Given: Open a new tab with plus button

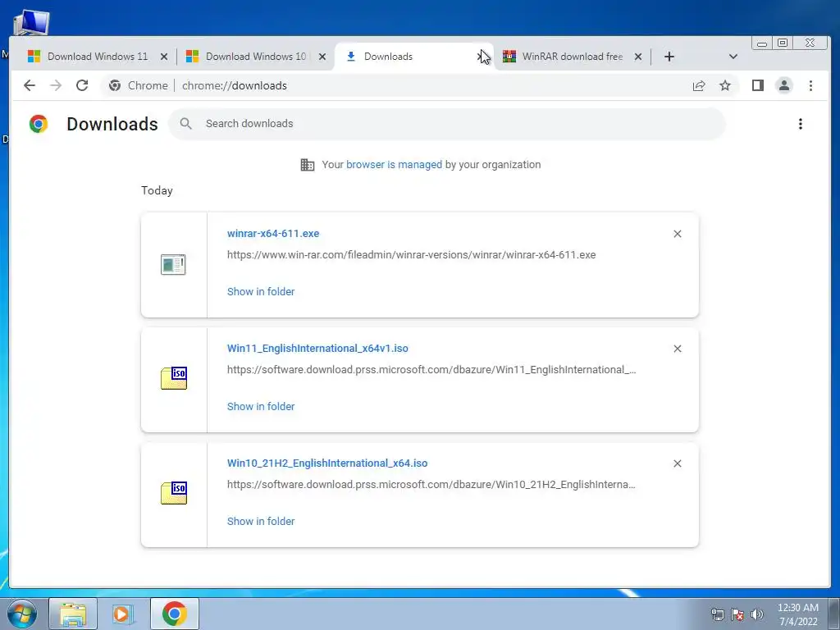Looking at the screenshot, I should click(669, 57).
